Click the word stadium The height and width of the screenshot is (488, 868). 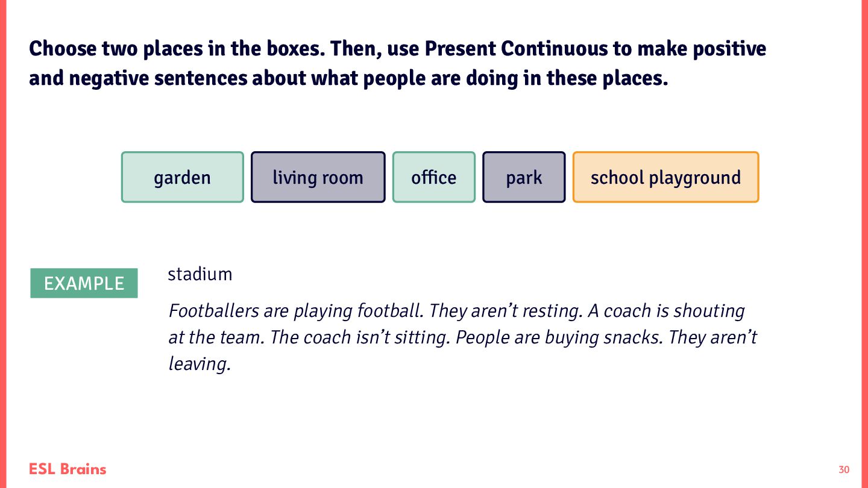[x=200, y=275]
